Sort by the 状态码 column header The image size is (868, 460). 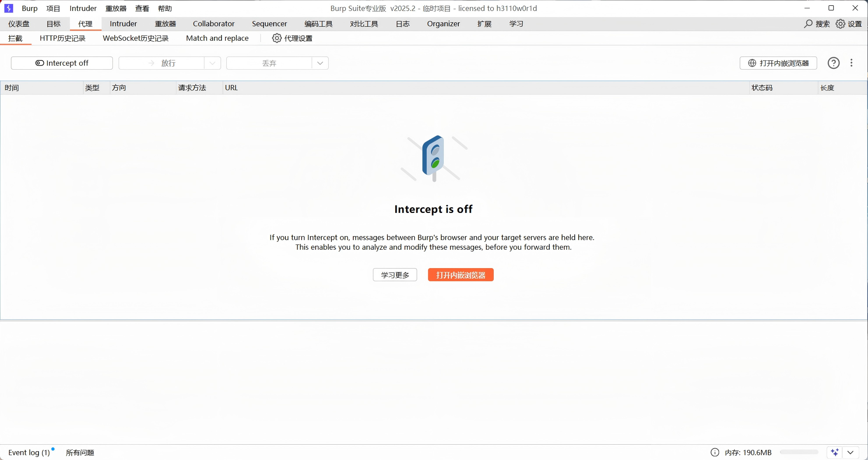pyautogui.click(x=784, y=88)
